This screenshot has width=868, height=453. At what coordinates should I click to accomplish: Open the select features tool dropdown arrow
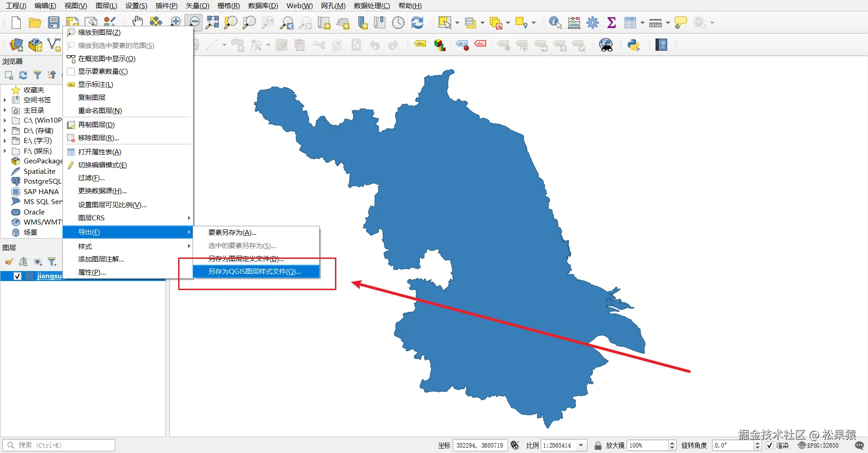(x=458, y=23)
